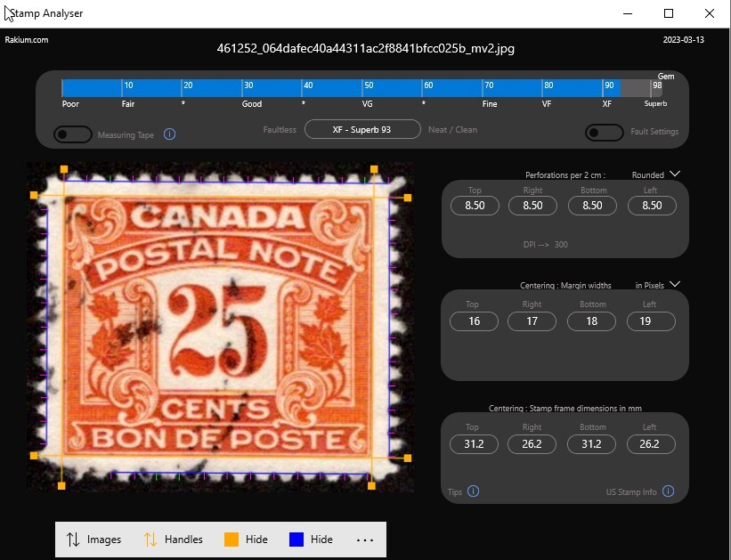Select the Top margin width 16
Image resolution: width=731 pixels, height=560 pixels.
[474, 321]
